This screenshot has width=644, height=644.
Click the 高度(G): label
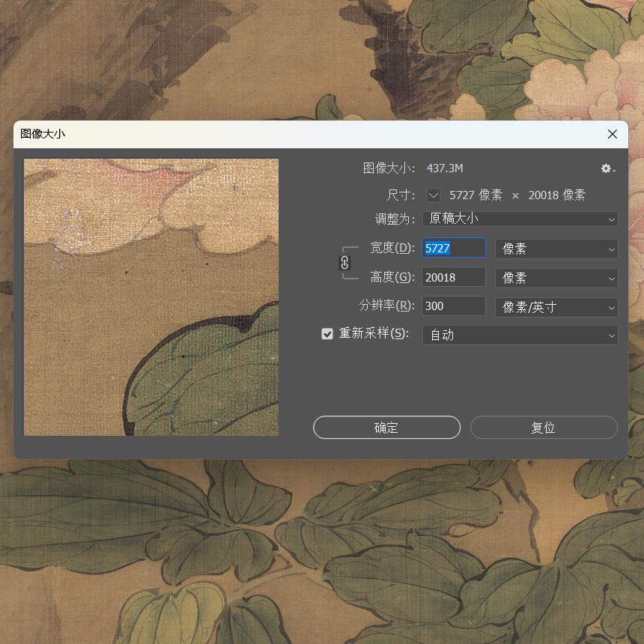click(x=392, y=277)
